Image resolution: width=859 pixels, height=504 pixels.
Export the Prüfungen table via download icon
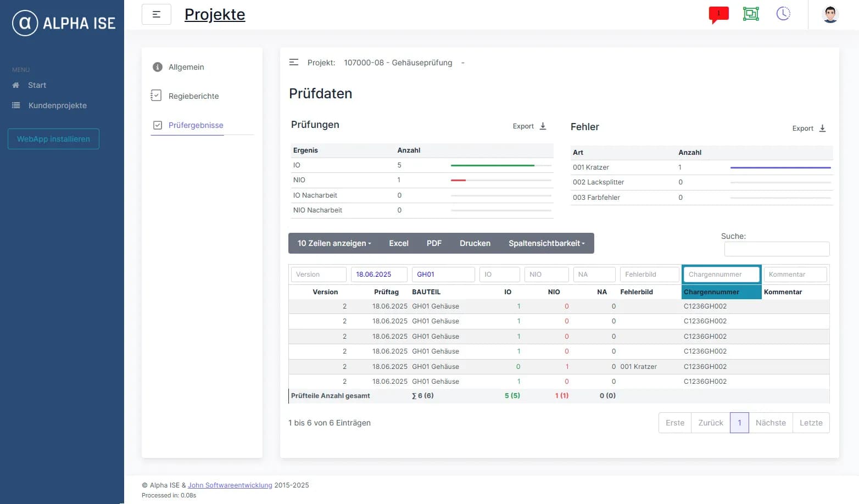pos(543,126)
